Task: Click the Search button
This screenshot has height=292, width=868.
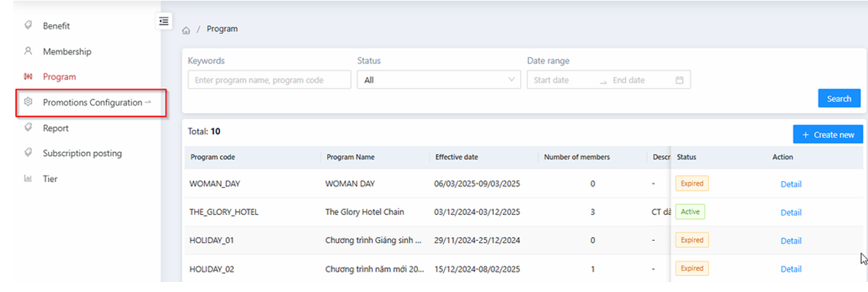Action: pyautogui.click(x=839, y=99)
